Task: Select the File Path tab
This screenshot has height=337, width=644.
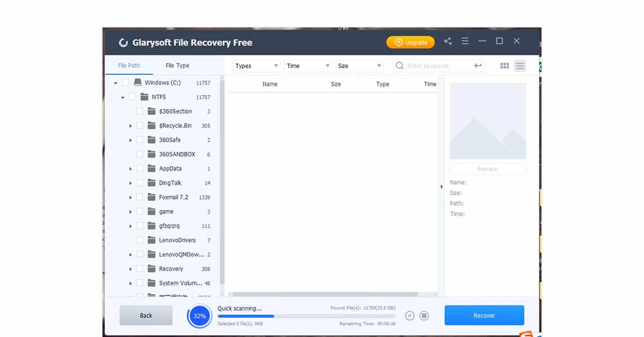Action: pos(129,65)
